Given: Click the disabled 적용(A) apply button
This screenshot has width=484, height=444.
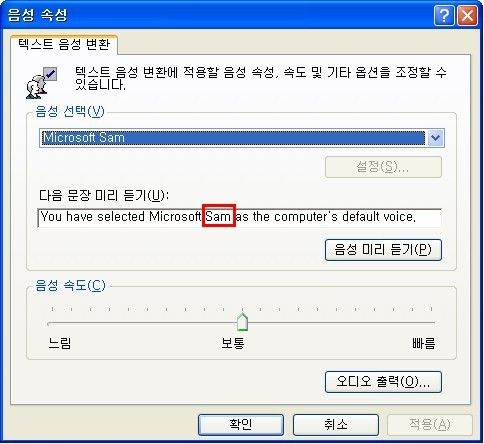Looking at the screenshot, I should pyautogui.click(x=430, y=425).
